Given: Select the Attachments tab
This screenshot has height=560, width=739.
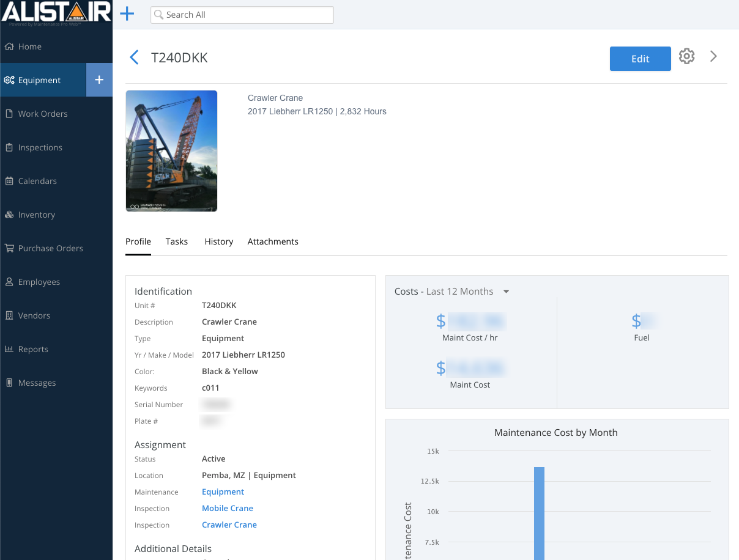Looking at the screenshot, I should [273, 241].
